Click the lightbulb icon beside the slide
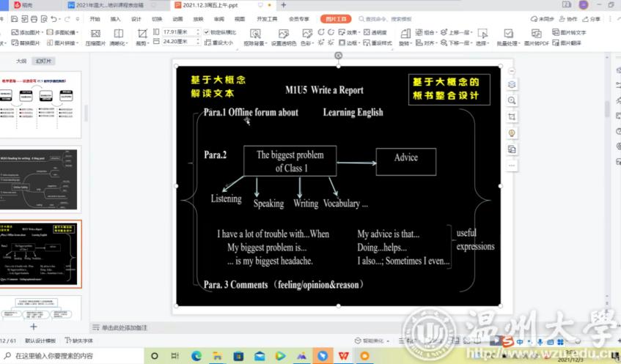 (x=512, y=133)
